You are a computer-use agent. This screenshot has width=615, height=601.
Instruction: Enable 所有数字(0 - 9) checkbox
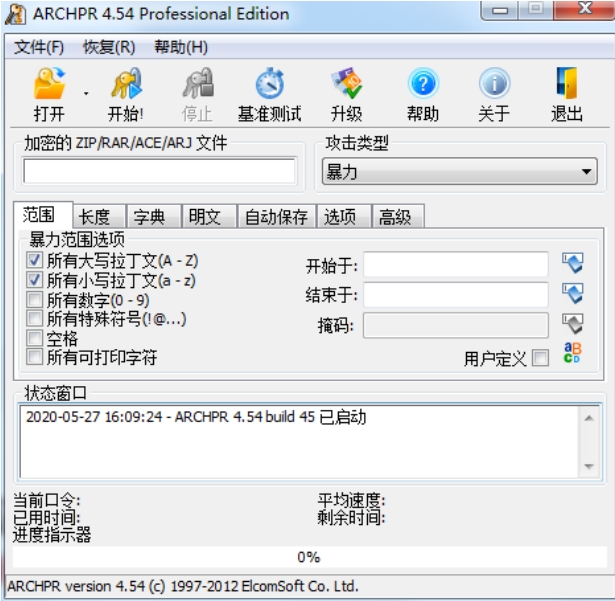click(x=34, y=299)
